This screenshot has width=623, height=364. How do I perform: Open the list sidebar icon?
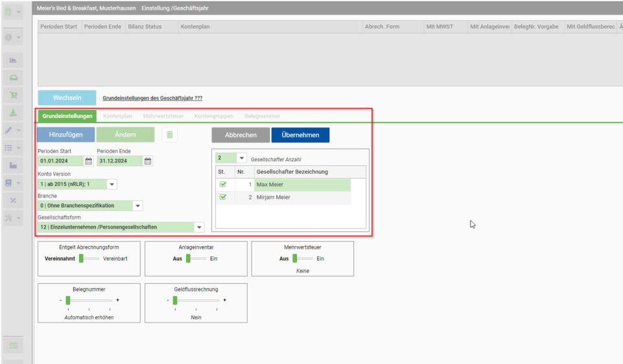point(8,148)
